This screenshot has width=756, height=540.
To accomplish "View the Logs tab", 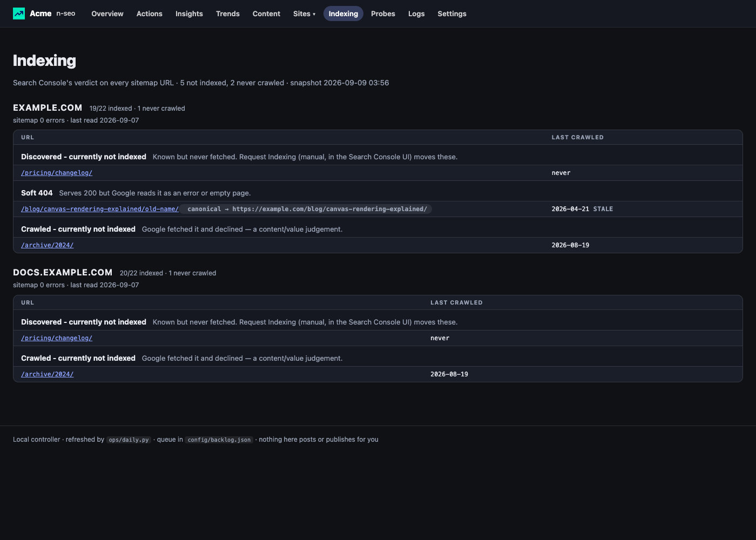I will [x=416, y=13].
